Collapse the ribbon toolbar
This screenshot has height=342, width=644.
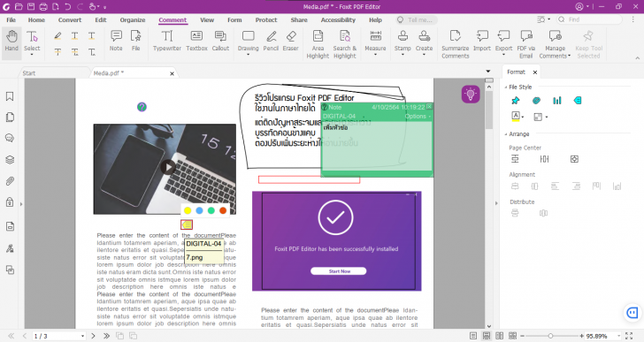pyautogui.click(x=638, y=58)
